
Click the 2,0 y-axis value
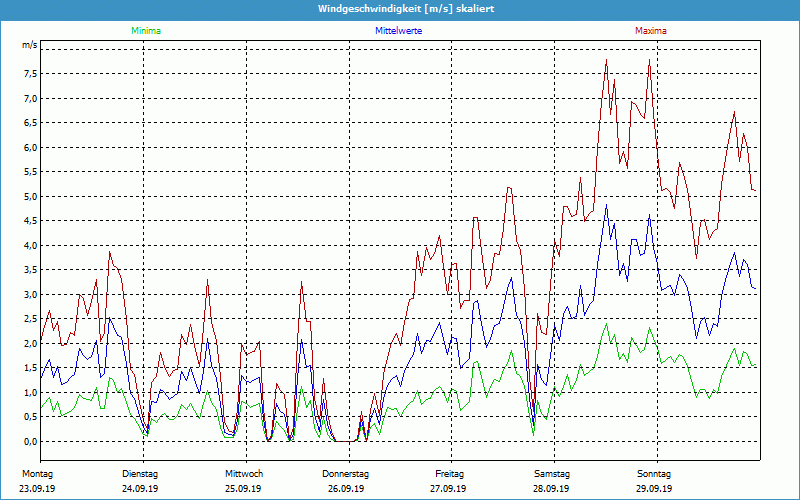(31, 343)
